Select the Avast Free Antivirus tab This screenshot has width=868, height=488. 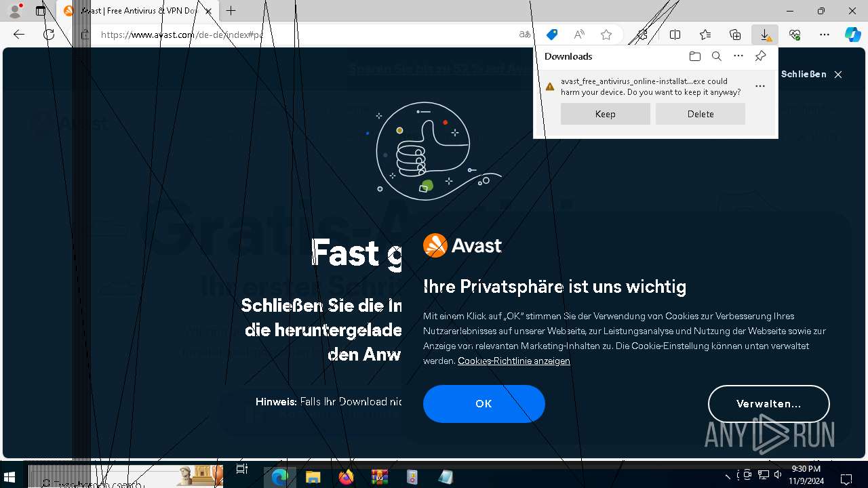[136, 11]
